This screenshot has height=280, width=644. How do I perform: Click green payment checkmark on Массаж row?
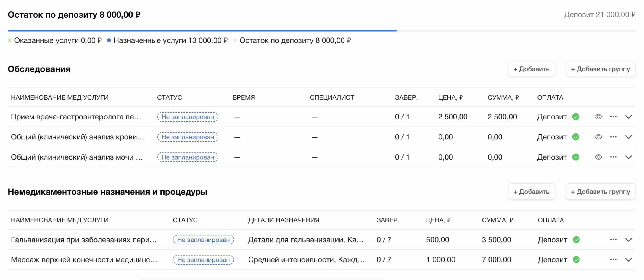(576, 260)
